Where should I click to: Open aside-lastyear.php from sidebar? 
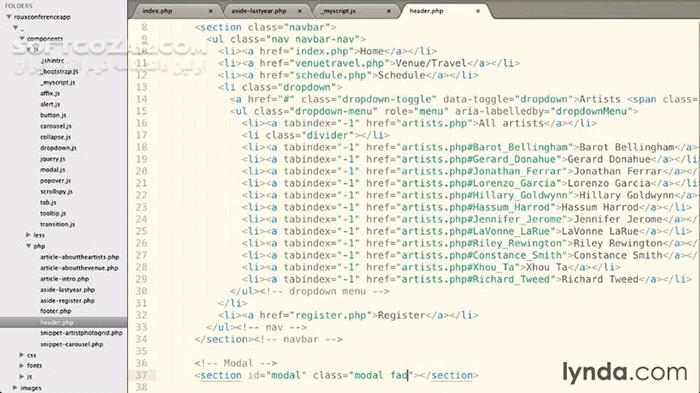point(67,290)
